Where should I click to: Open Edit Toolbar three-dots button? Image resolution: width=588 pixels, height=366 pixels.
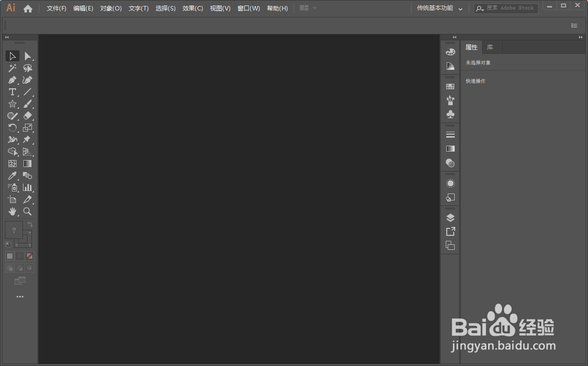tap(20, 297)
